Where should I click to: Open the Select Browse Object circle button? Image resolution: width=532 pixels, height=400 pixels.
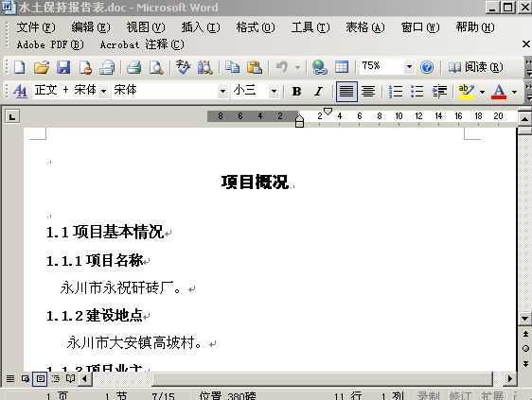point(525,349)
